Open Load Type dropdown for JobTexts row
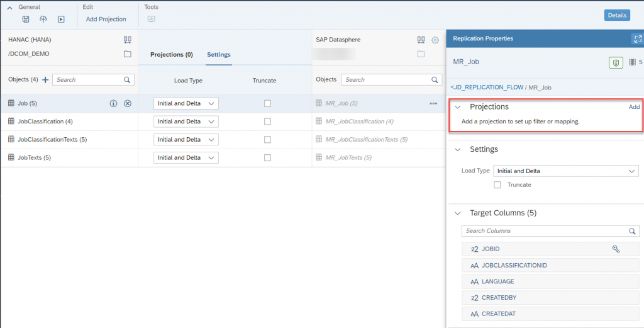 tap(186, 158)
